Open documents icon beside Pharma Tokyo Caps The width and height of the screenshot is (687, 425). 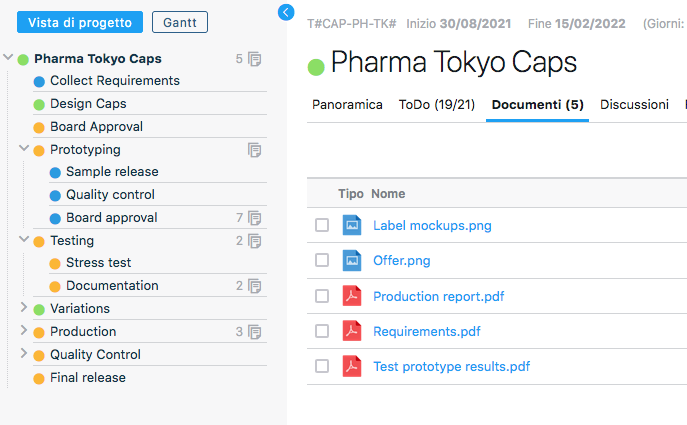(255, 59)
